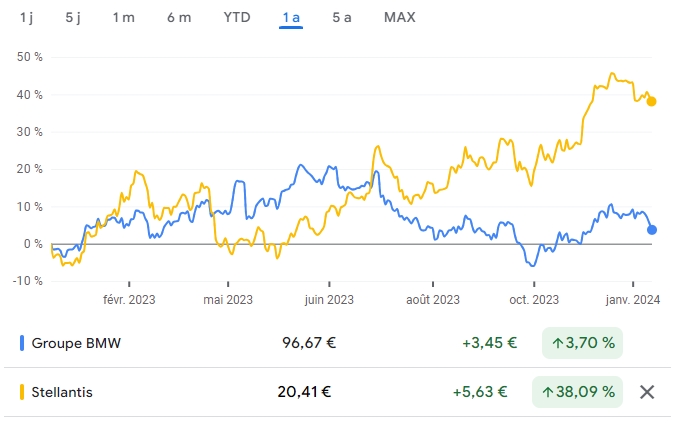Screen dimensions: 675x424
Task: Click the blue Groupe BMW color marker
Action: 22,343
